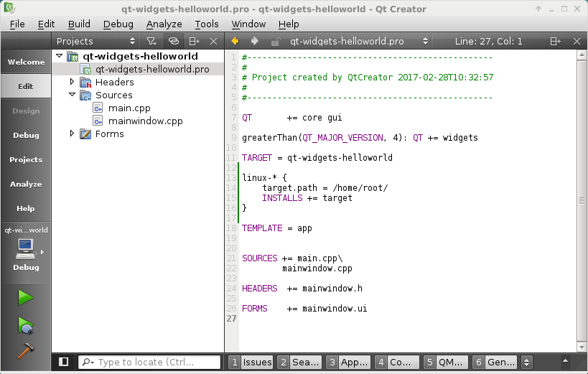Click the Line: 27, Col: 1 indicator

[x=488, y=41]
